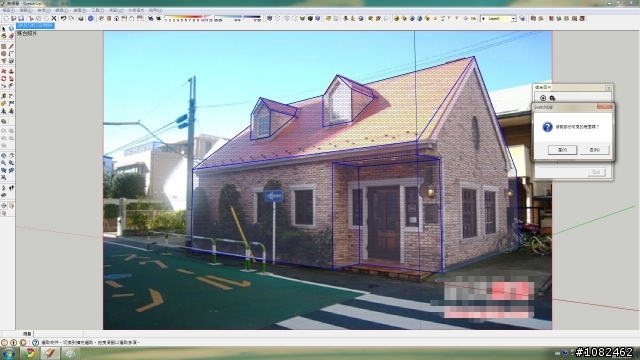Click the Position Camera tool
The height and width of the screenshot is (360, 640).
(4, 188)
